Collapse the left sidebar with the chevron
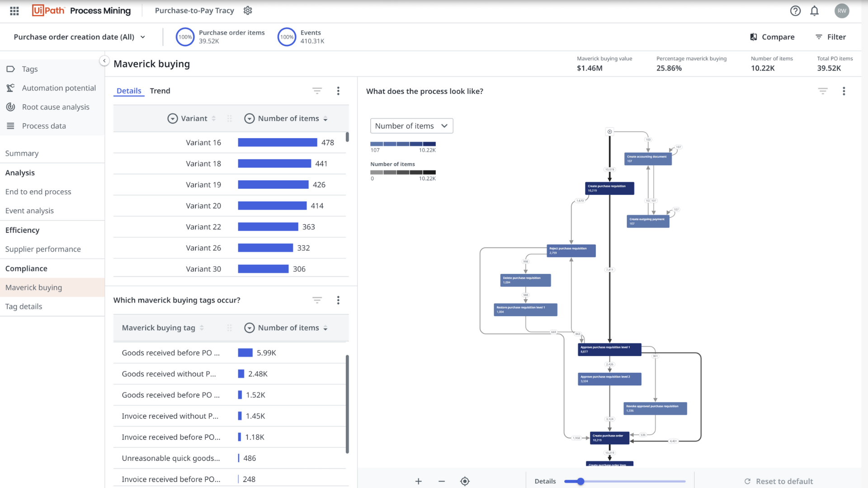868x488 pixels. (x=104, y=61)
